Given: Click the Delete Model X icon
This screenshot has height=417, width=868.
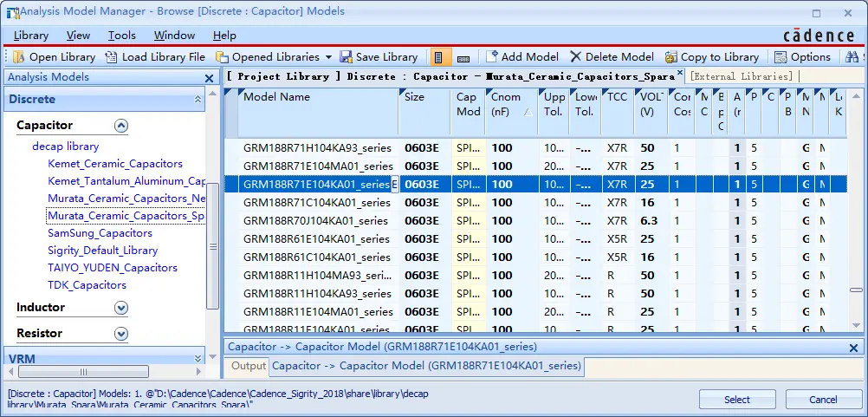Looking at the screenshot, I should (576, 56).
